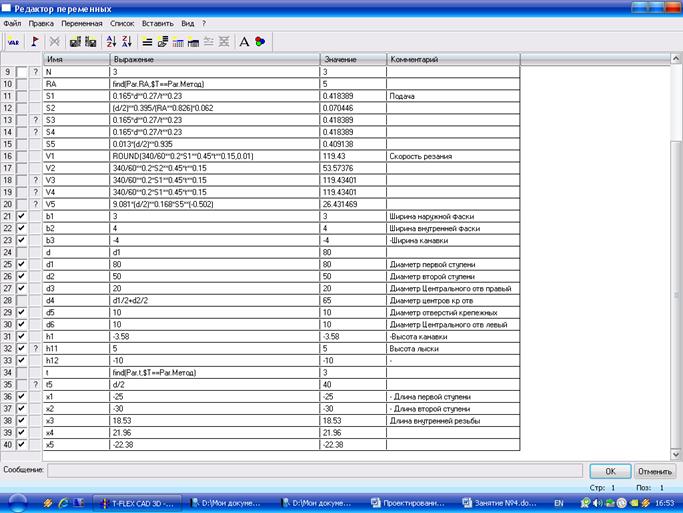Select value 26.431469 in row V5

(340, 204)
